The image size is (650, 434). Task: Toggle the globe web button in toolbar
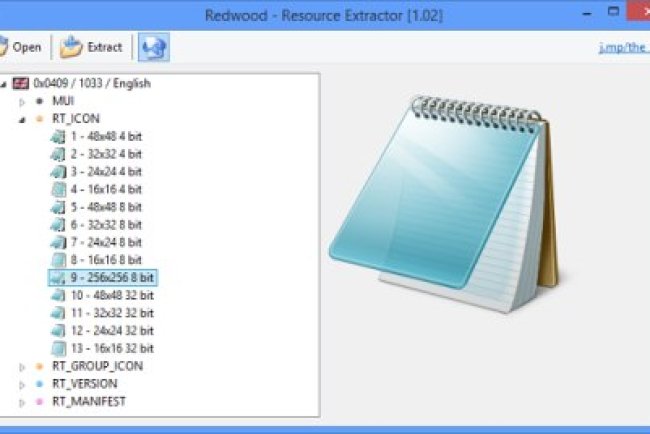154,47
